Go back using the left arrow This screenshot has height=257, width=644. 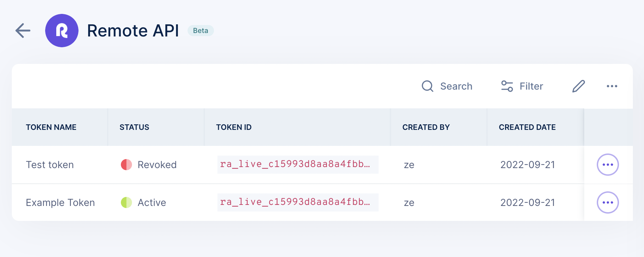(x=23, y=31)
